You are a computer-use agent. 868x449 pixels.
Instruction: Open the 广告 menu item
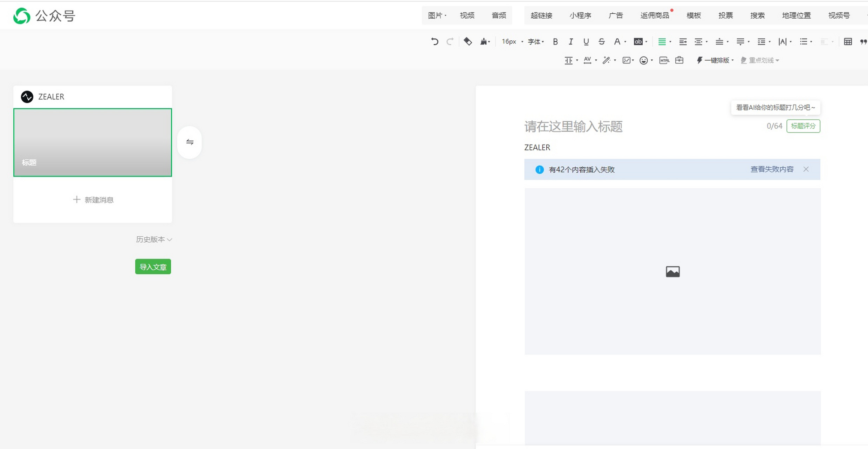[x=616, y=15]
